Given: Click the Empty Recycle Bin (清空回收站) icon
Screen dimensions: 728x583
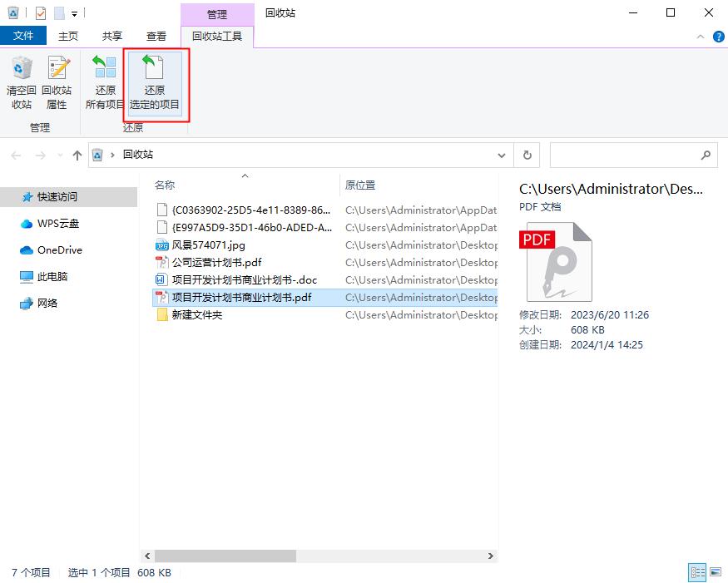Looking at the screenshot, I should [x=22, y=82].
